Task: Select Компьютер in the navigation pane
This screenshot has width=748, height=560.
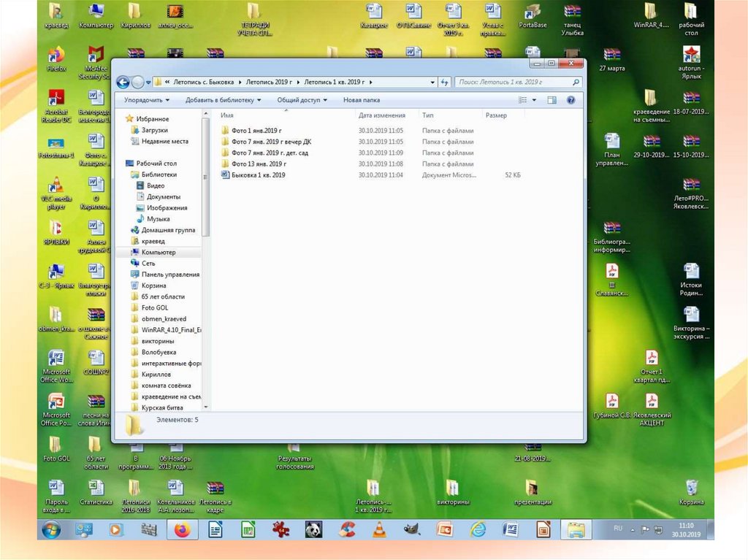Action: tap(159, 252)
